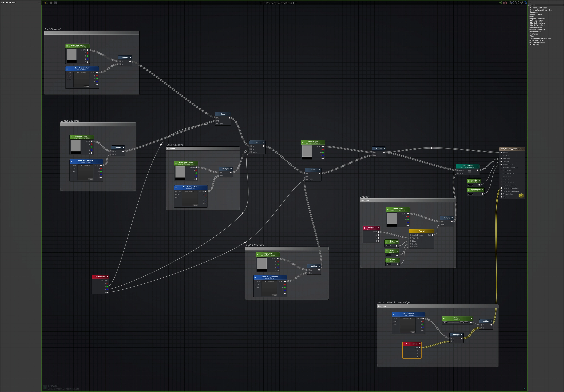Expand the Textures node category
The width and height of the screenshot is (564, 392).
(534, 34)
